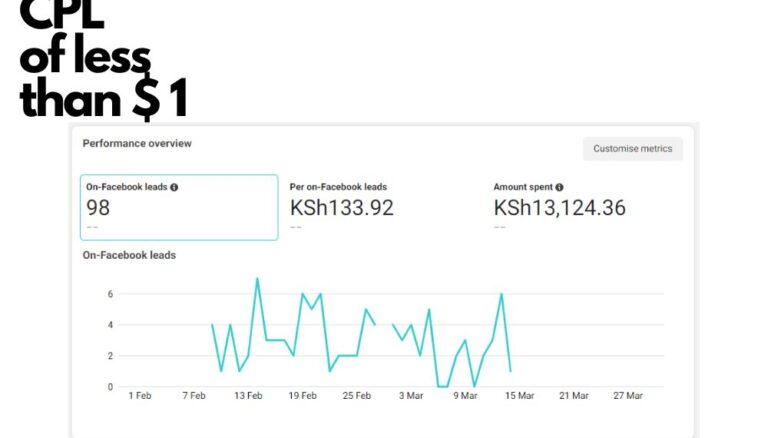Click the 25 Feb axis label
Screen dimensions: 768x438
(356, 396)
